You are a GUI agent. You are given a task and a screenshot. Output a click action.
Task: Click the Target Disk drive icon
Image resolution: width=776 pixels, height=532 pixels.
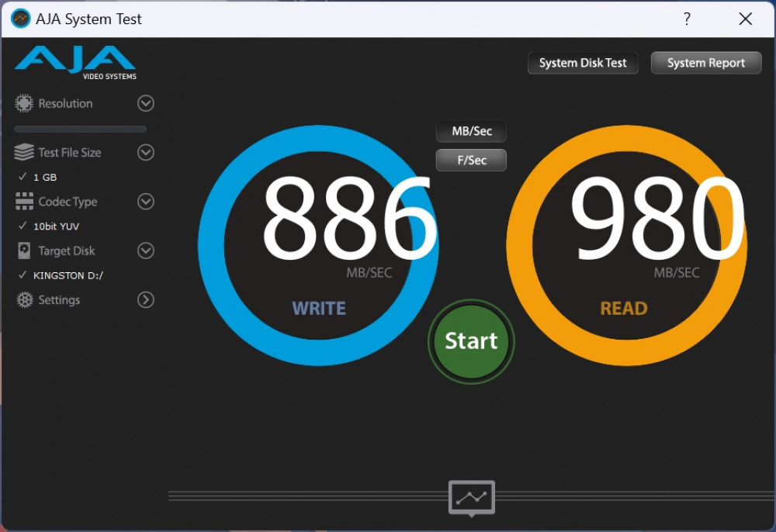coord(24,250)
